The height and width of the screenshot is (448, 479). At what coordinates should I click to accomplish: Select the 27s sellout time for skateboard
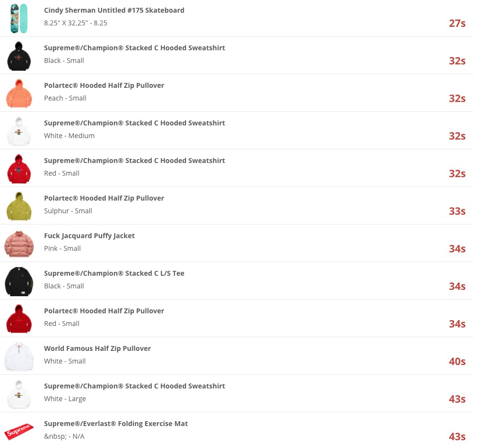point(457,23)
